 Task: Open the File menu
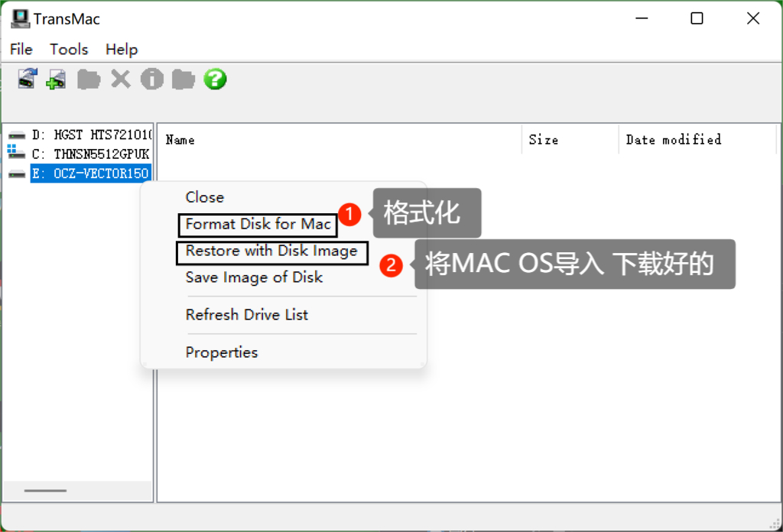pyautogui.click(x=21, y=50)
